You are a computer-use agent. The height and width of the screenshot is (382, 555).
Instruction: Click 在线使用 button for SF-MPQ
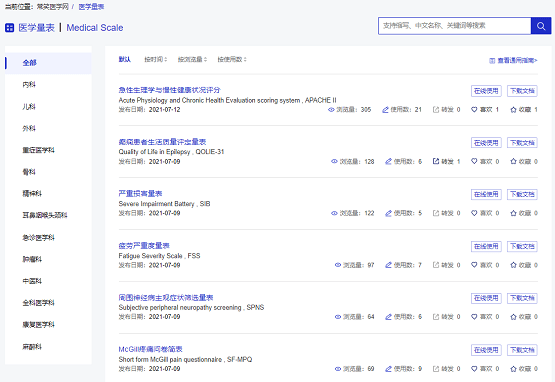click(x=486, y=350)
